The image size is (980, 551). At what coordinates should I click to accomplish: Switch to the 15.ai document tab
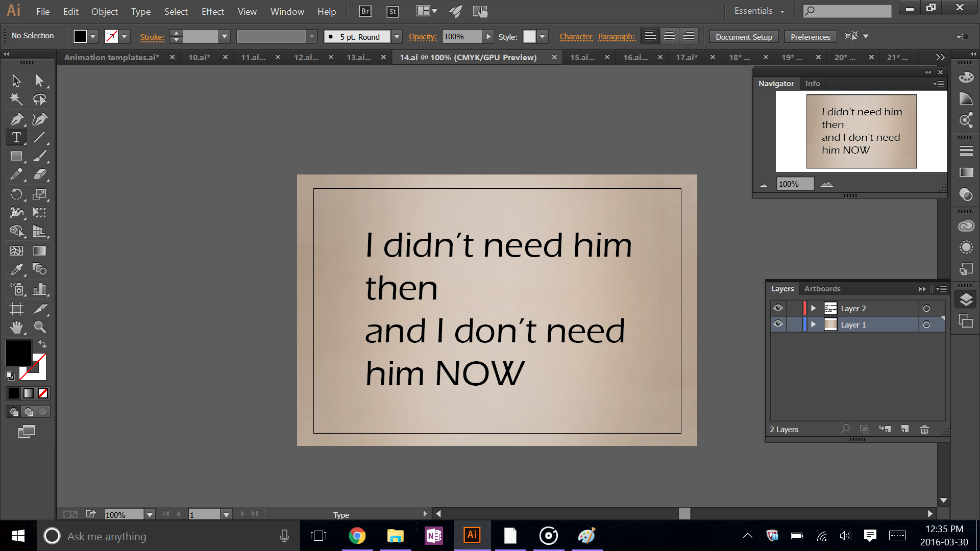point(582,57)
